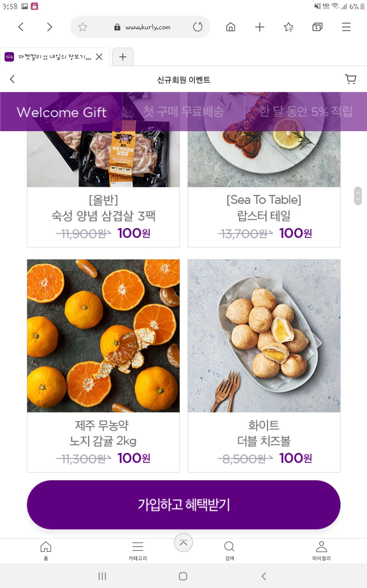Click the page scroll handle
Image resolution: width=367 pixels, height=588 pixels.
pyautogui.click(x=358, y=196)
